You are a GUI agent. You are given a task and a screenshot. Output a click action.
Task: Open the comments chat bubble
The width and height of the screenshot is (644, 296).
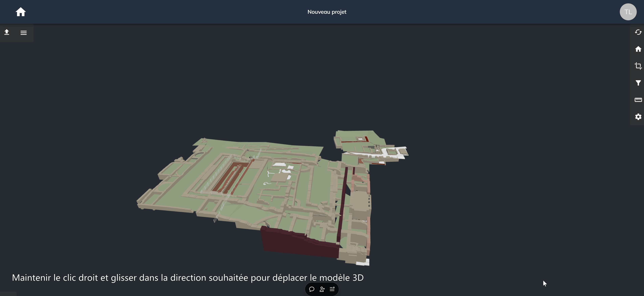click(311, 289)
